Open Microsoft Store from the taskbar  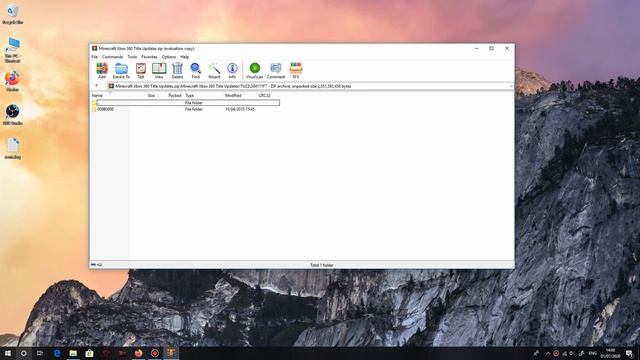coord(89,353)
